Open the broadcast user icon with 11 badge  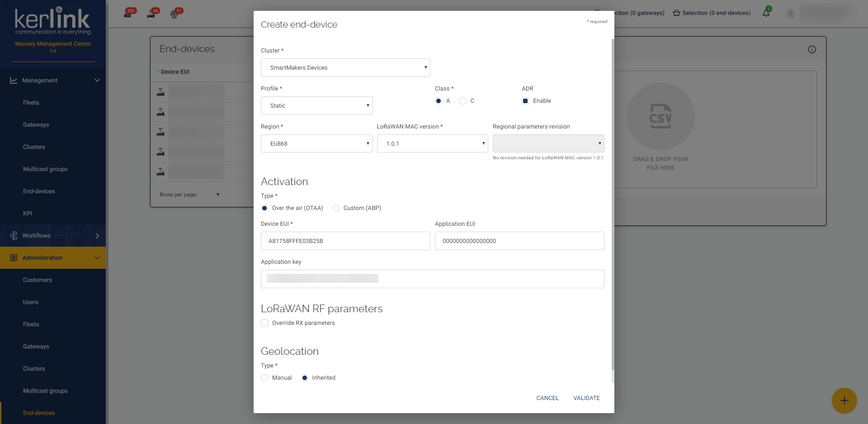click(x=174, y=14)
